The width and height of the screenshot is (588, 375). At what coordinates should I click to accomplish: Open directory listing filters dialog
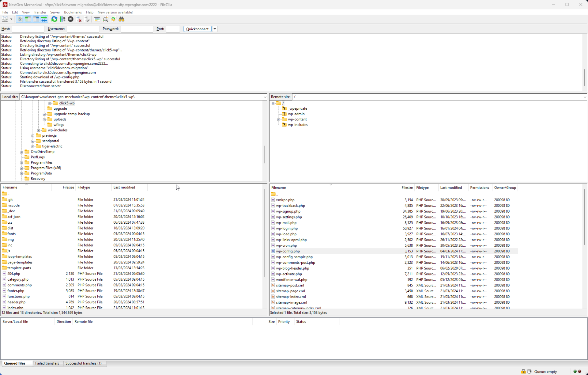97,19
